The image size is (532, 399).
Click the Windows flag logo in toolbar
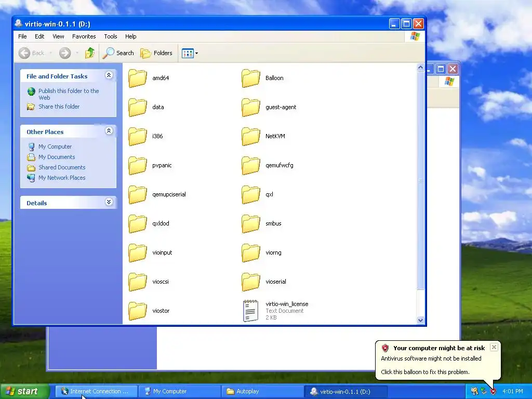(x=415, y=36)
